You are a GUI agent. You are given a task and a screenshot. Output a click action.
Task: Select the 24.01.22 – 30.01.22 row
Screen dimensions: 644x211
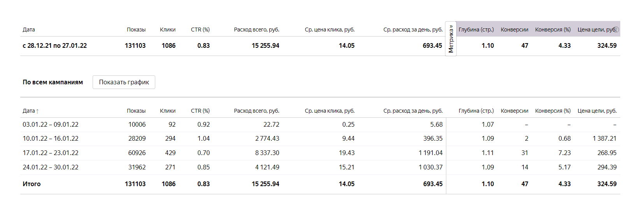[x=320, y=167]
